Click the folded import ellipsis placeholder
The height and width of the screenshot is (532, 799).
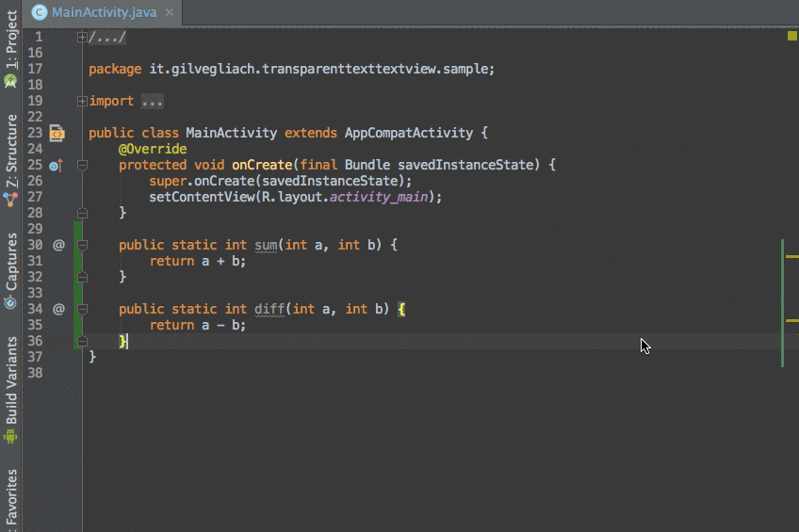click(153, 102)
